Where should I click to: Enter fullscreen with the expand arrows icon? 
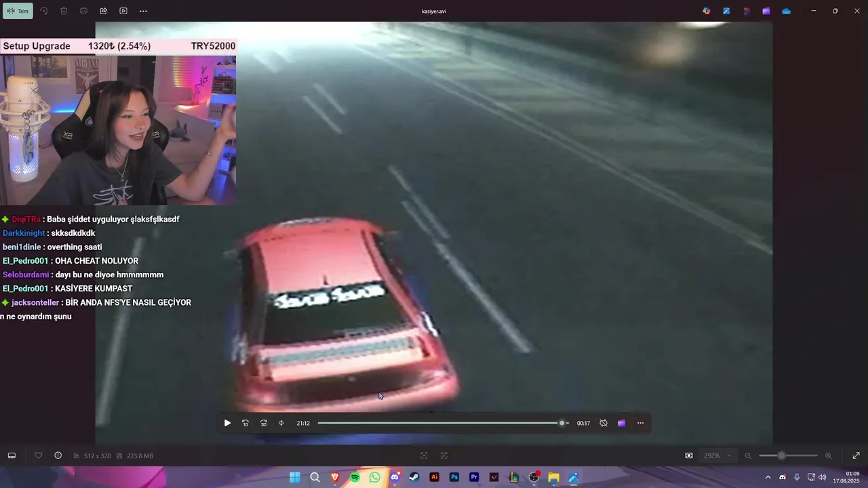[856, 455]
